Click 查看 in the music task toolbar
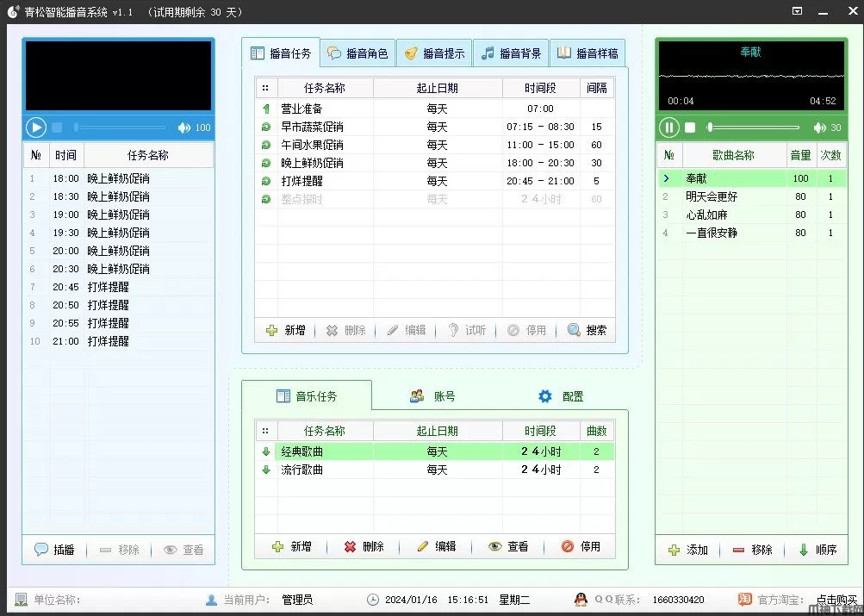Screen dimensions: 864x616 (x=508, y=546)
